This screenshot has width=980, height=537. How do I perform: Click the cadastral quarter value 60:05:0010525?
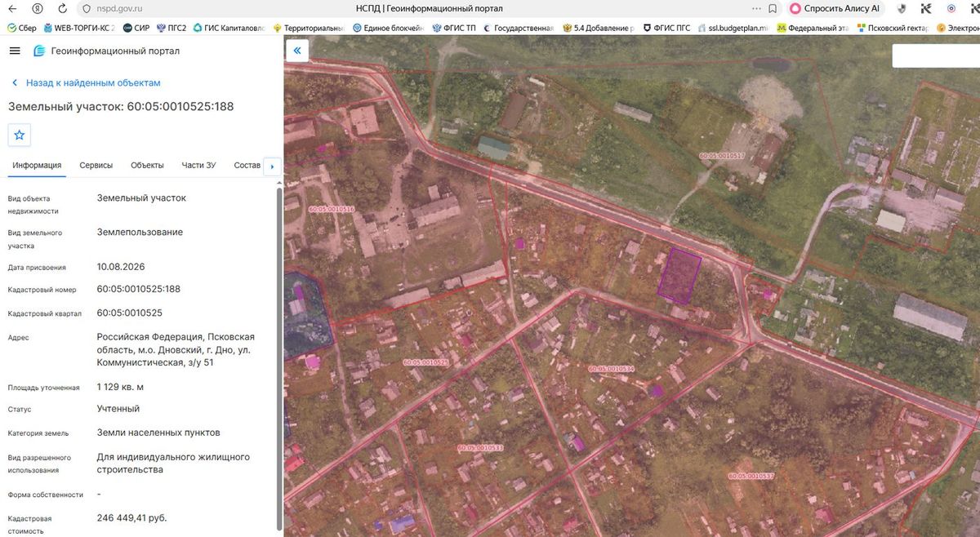click(130, 313)
